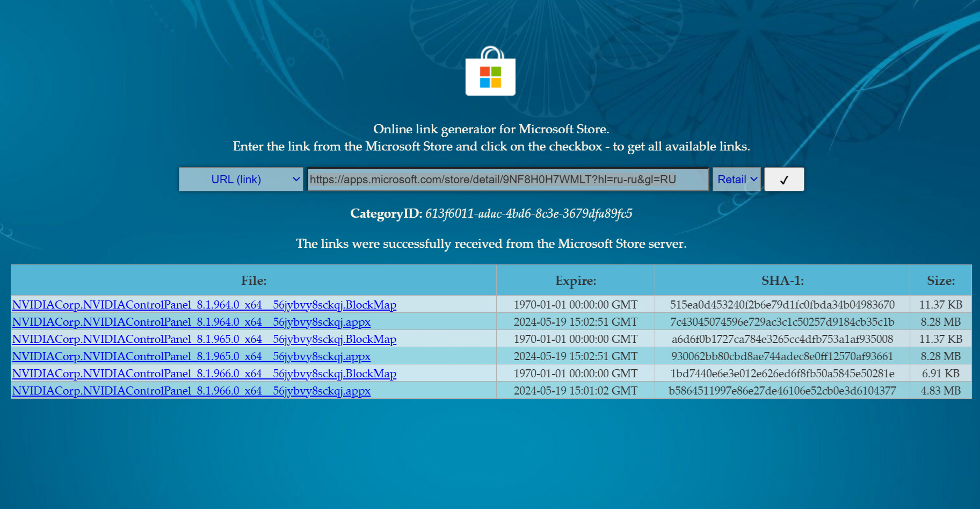Image resolution: width=980 pixels, height=509 pixels.
Task: Click the File: column header
Action: point(253,281)
